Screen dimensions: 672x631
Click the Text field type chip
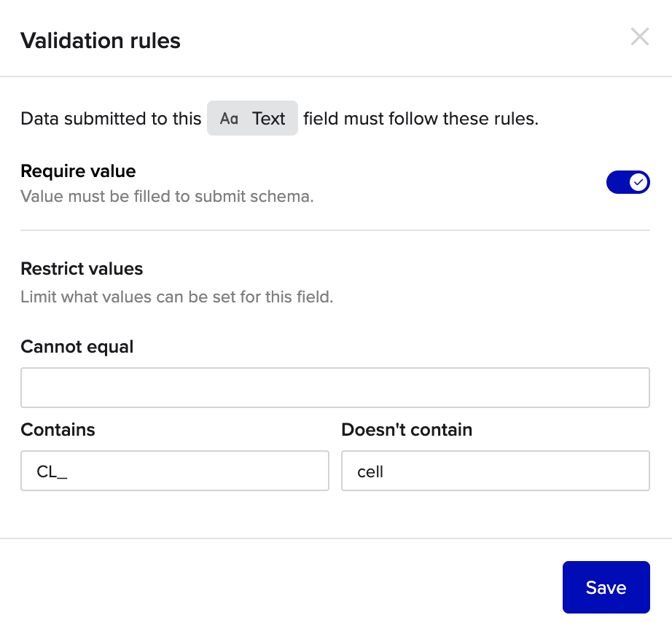click(252, 119)
